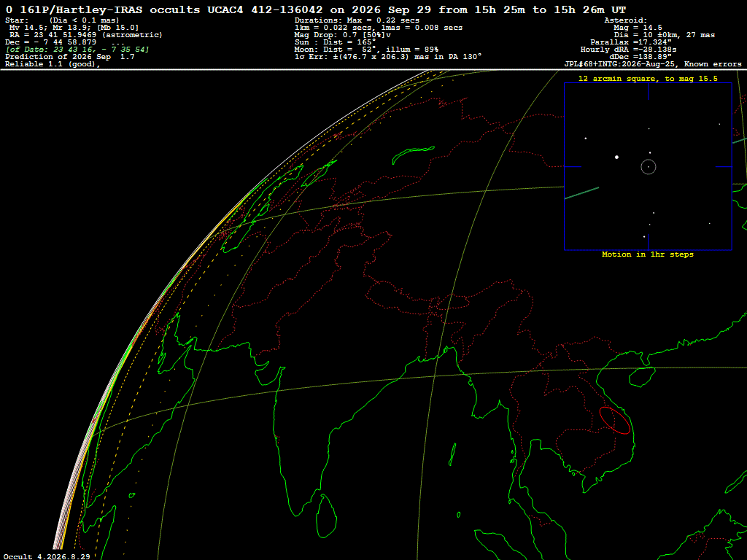The image size is (747, 560).
Task: Click the brightest star in finder chart
Action: [x=617, y=157]
